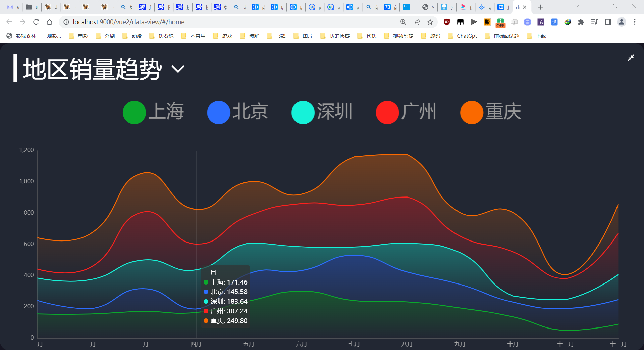Open the 外剧 bookmark folder
Screen dimensions: 644x350
pos(105,36)
